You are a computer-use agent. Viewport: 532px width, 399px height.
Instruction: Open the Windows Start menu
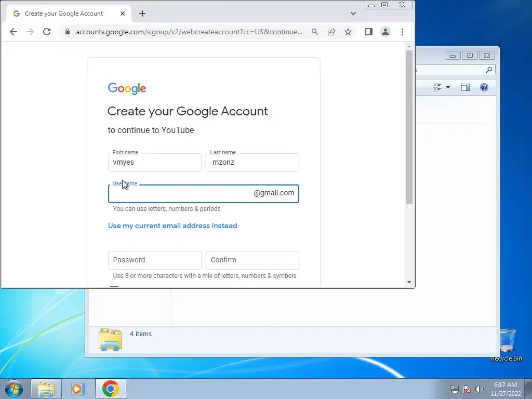coord(14,389)
